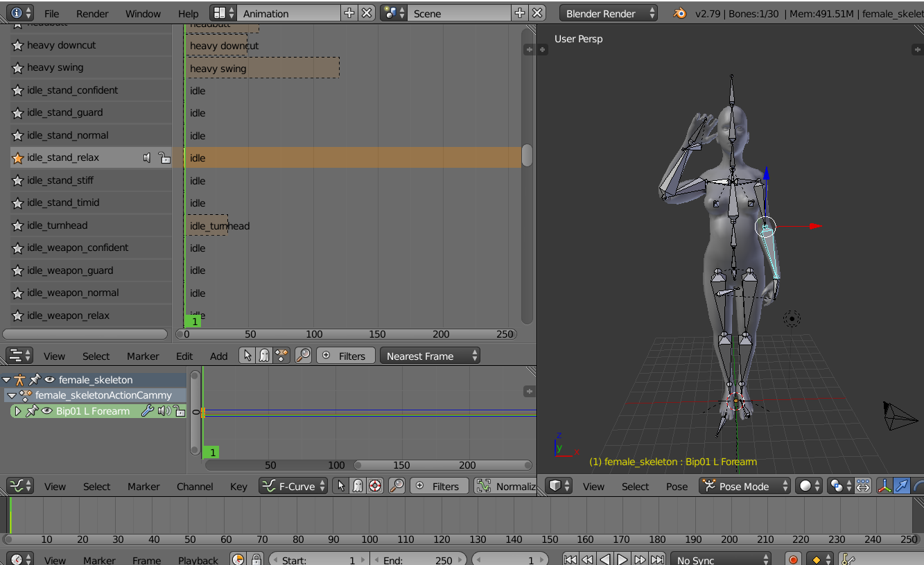Click the Filters button in graph editor
The height and width of the screenshot is (565, 924).
click(x=439, y=486)
